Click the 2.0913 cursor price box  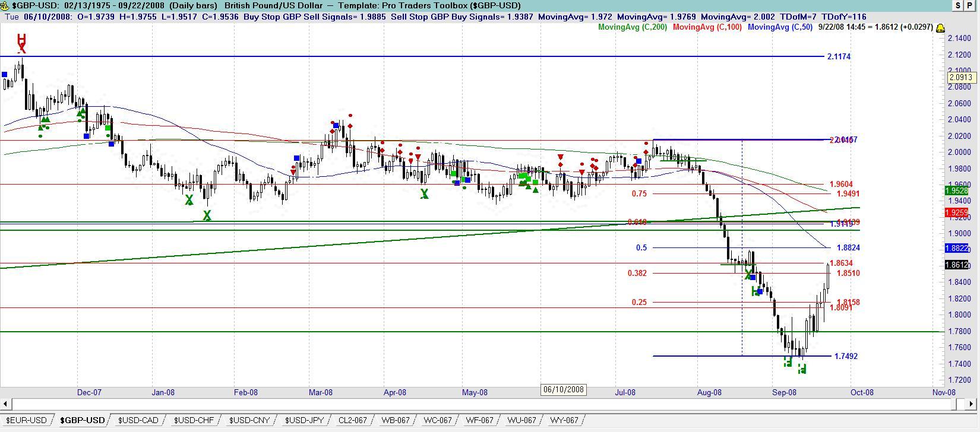pos(960,77)
